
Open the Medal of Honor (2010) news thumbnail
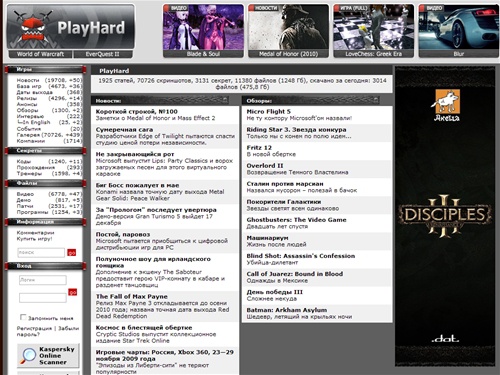[x=288, y=31]
